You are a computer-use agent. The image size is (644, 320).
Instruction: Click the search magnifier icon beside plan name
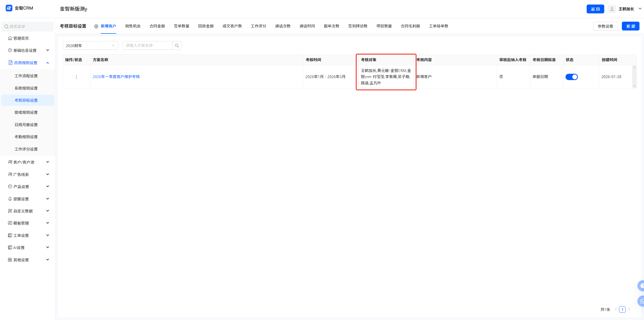point(177,46)
